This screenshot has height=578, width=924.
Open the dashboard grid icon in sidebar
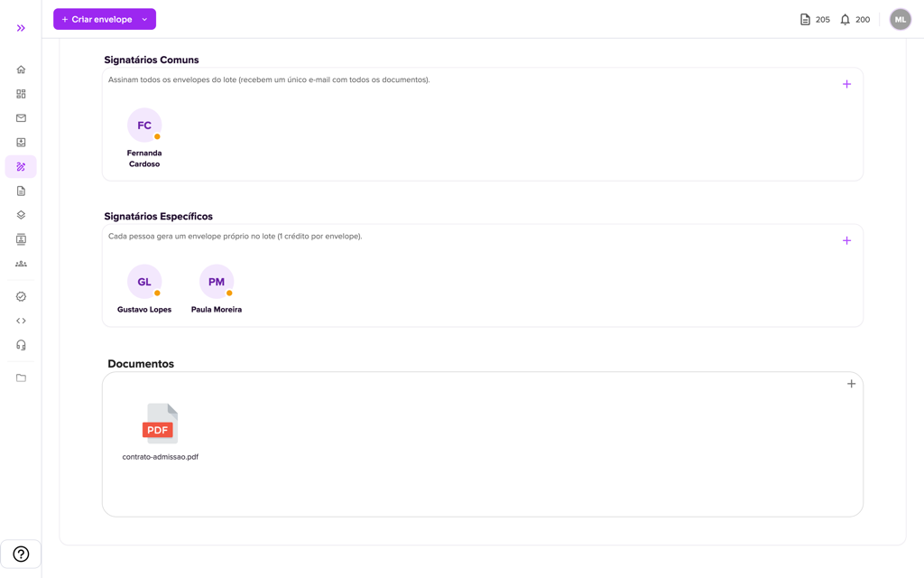[21, 94]
